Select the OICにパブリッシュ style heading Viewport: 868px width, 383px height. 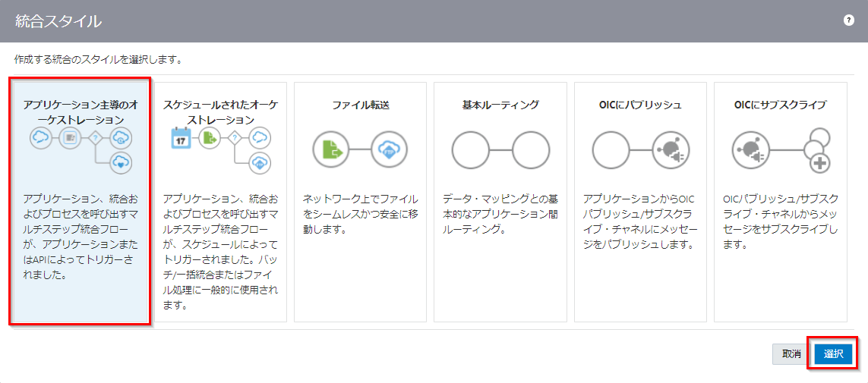pyautogui.click(x=640, y=105)
